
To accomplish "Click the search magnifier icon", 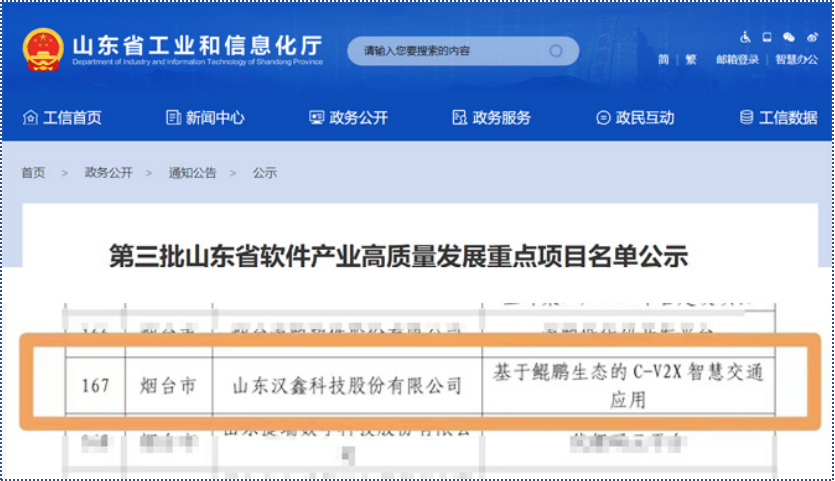I will (x=556, y=51).
